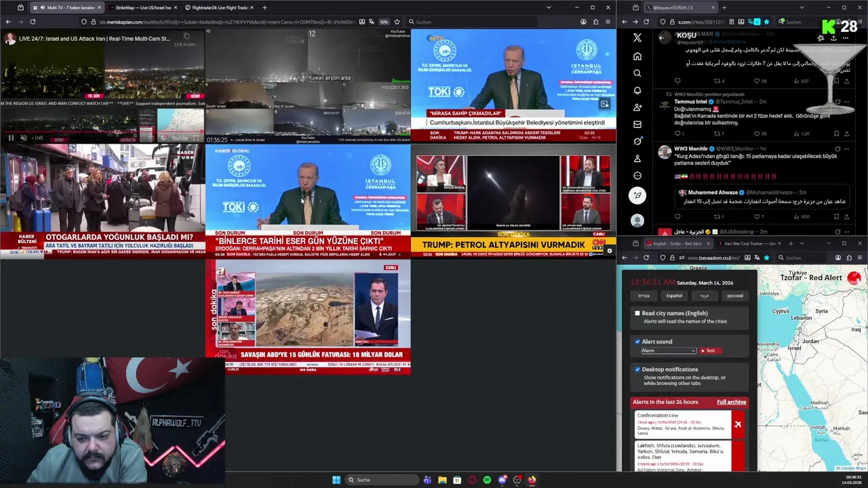This screenshot has height=488, width=868.
Task: Open Firefox from the taskbar
Action: point(532,480)
